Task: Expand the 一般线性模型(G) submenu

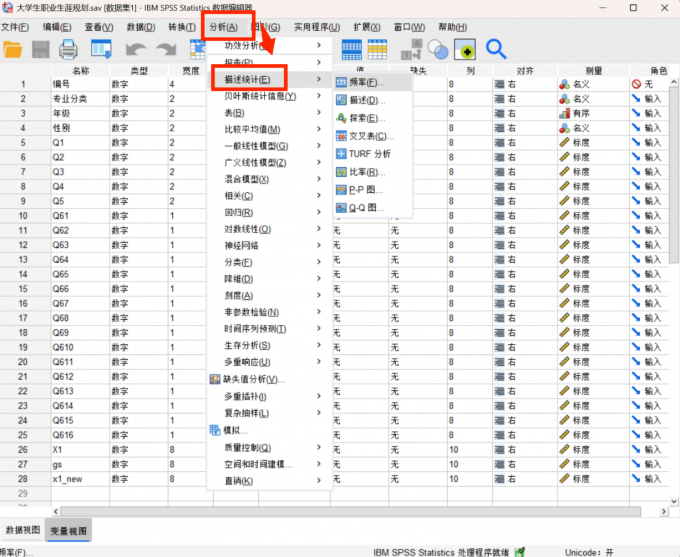Action: [x=270, y=146]
